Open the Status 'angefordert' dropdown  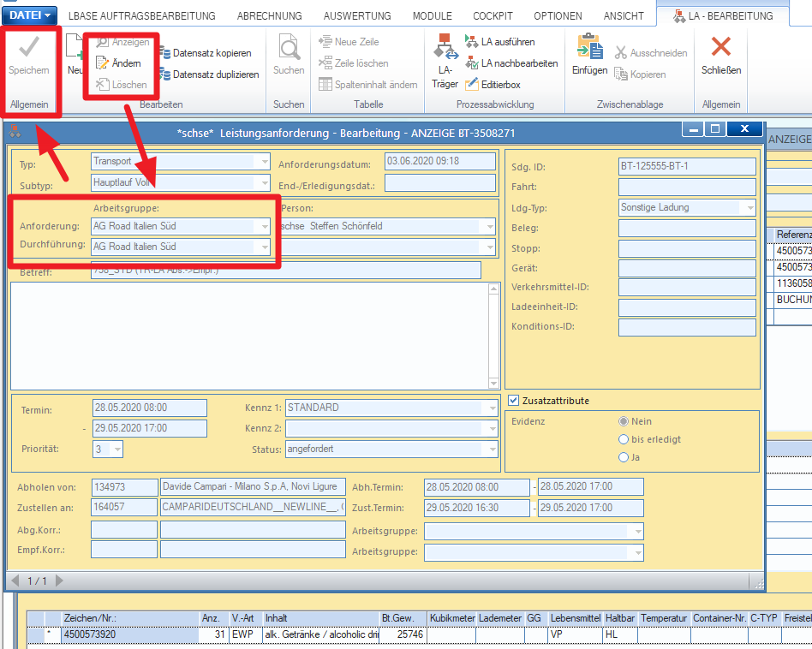pyautogui.click(x=493, y=450)
